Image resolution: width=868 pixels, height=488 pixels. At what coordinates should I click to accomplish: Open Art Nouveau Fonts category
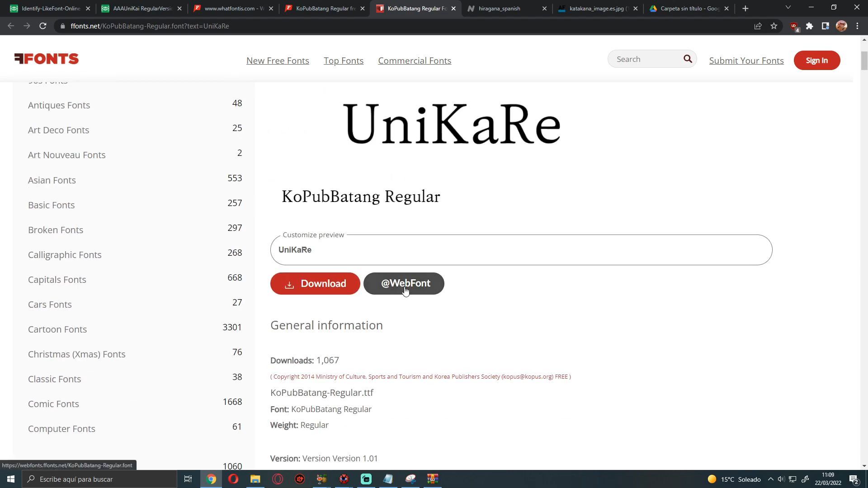(66, 155)
